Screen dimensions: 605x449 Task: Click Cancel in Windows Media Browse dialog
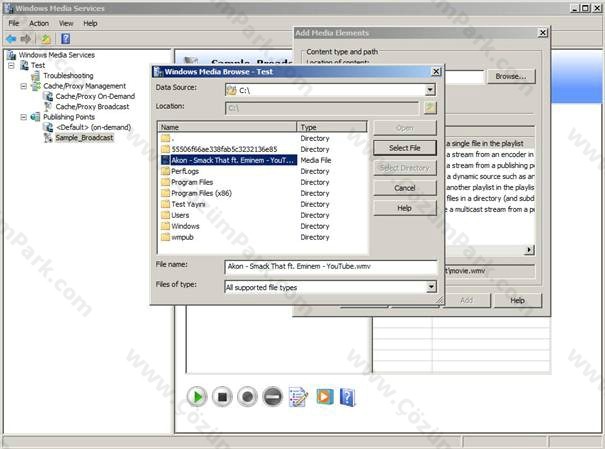[x=405, y=188]
